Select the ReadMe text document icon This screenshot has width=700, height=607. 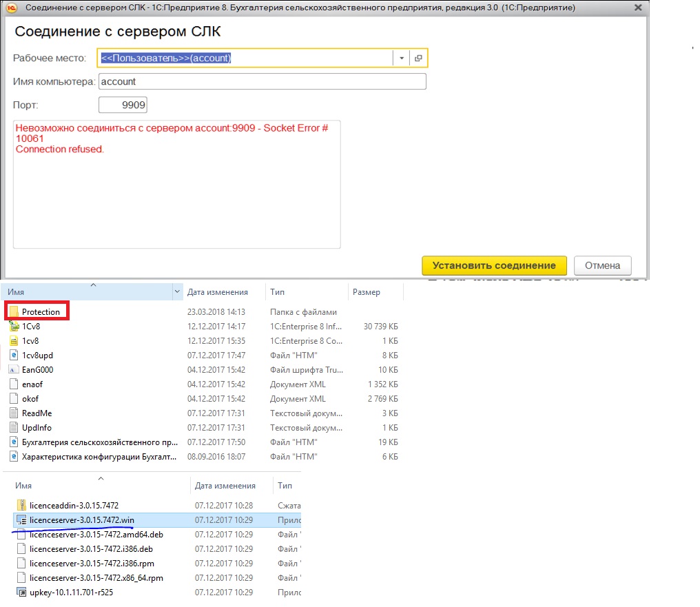(14, 413)
